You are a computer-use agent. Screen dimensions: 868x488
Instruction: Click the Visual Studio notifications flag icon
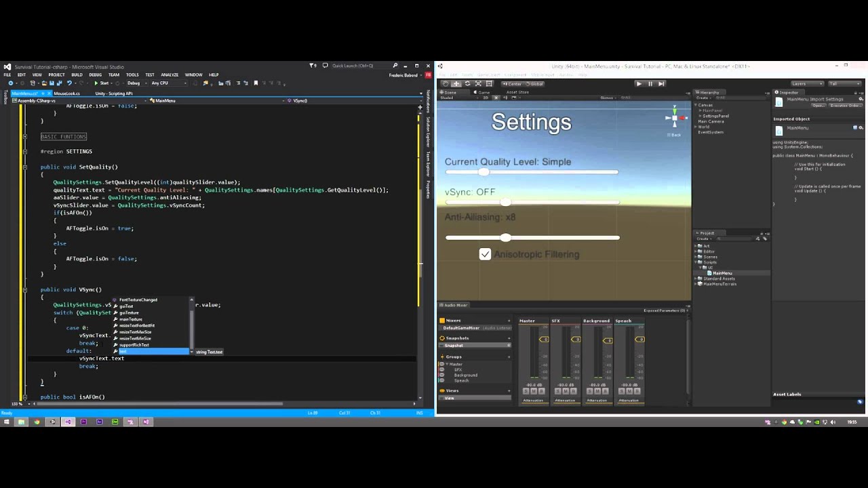click(x=313, y=66)
